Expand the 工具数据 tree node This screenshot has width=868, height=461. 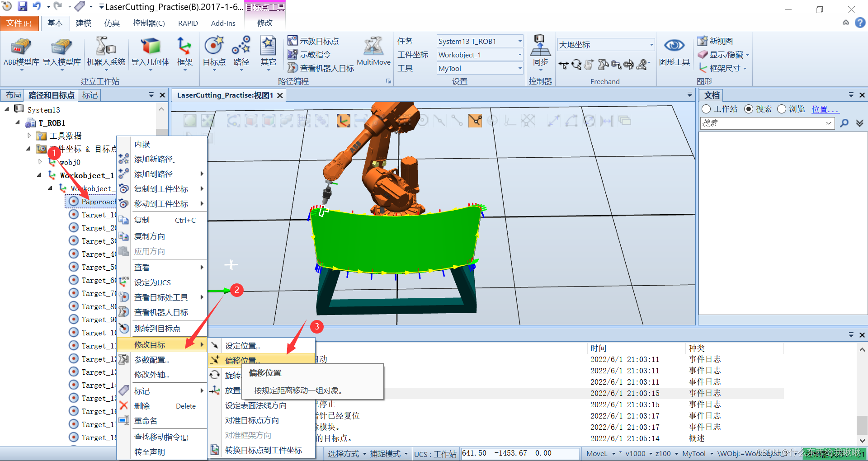(29, 136)
